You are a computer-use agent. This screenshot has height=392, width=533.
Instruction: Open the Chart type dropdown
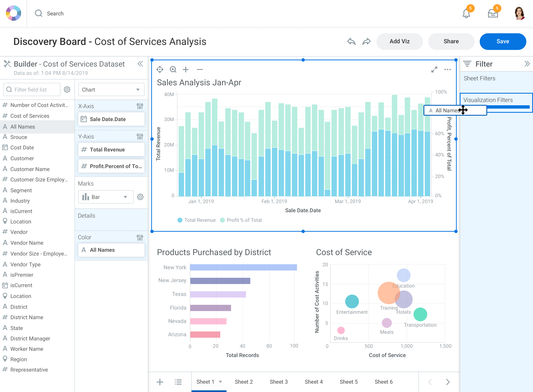111,90
